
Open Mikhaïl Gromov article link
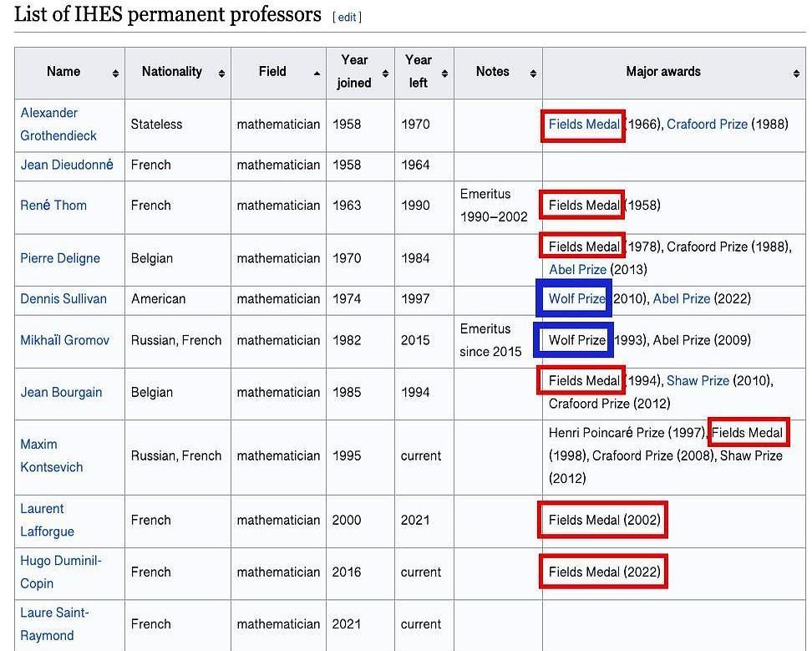[64, 340]
